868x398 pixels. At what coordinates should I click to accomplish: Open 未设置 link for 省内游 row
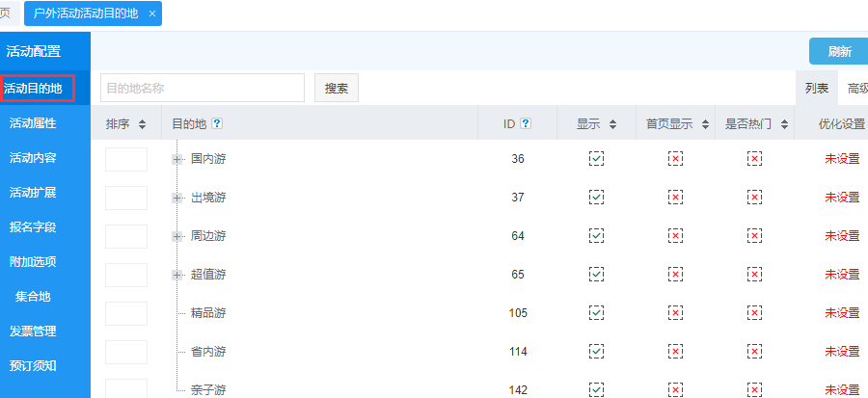click(841, 352)
